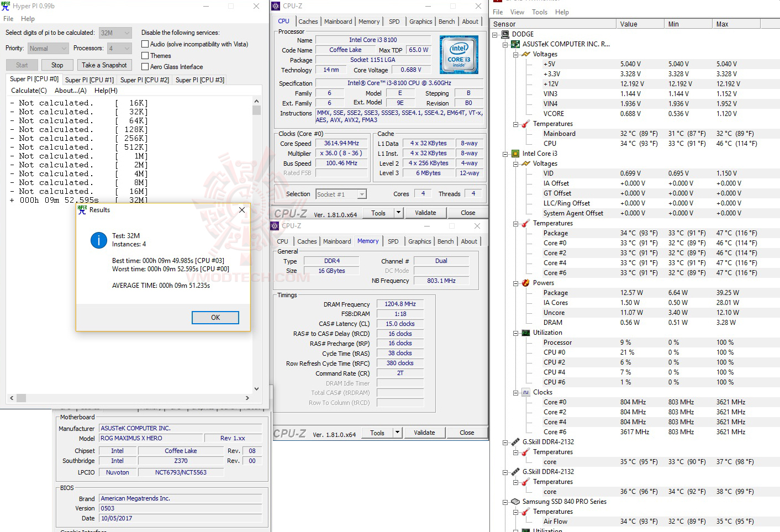Click Validate in upper CPU-Z window

click(x=425, y=213)
